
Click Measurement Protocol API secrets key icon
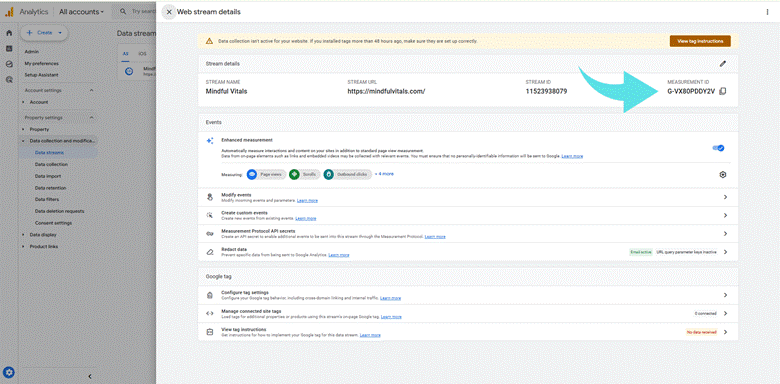point(210,234)
